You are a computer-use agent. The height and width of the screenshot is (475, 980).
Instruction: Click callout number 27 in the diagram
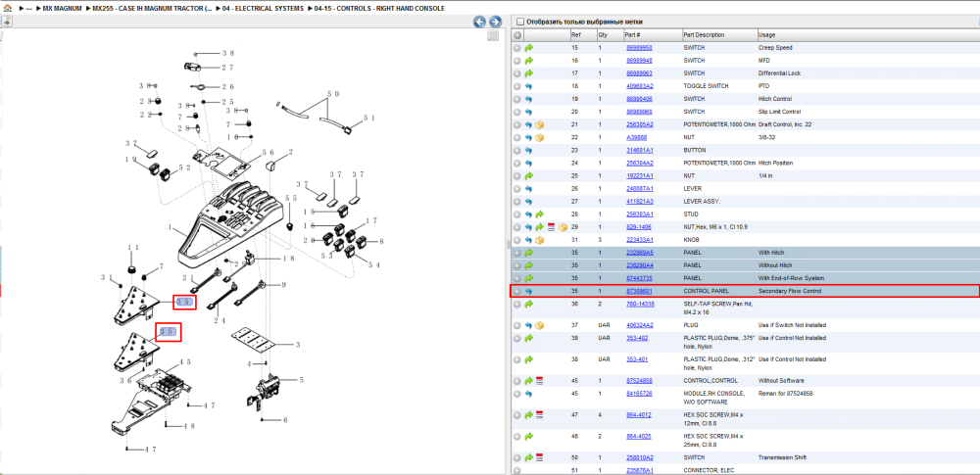(227, 68)
